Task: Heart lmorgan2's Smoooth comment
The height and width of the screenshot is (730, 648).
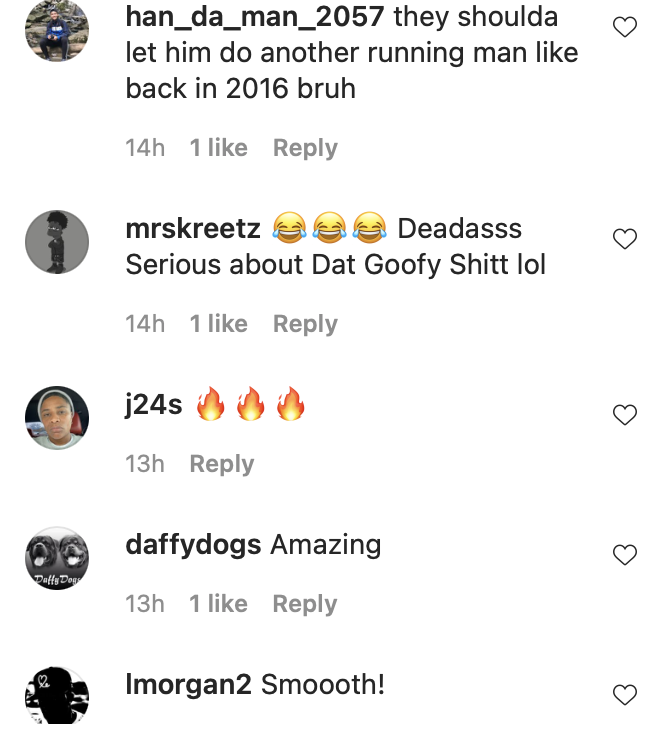Action: [624, 695]
